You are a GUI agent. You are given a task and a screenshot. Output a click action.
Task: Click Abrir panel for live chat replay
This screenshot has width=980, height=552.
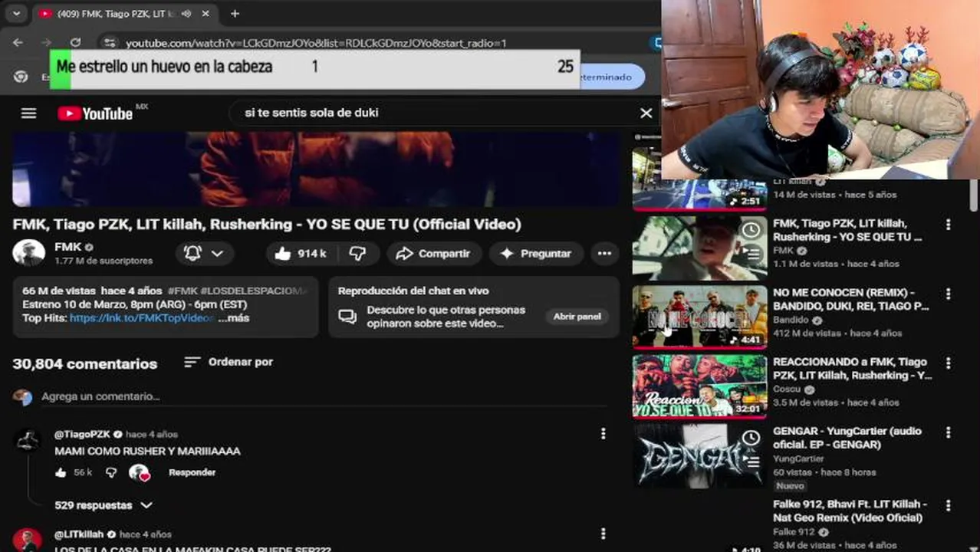tap(577, 316)
